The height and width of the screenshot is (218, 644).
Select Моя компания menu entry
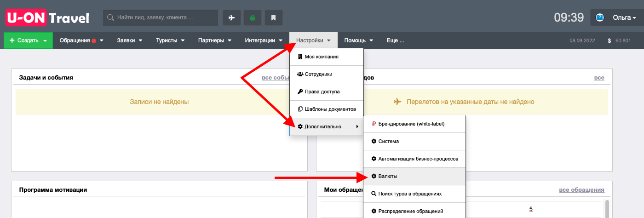327,57
